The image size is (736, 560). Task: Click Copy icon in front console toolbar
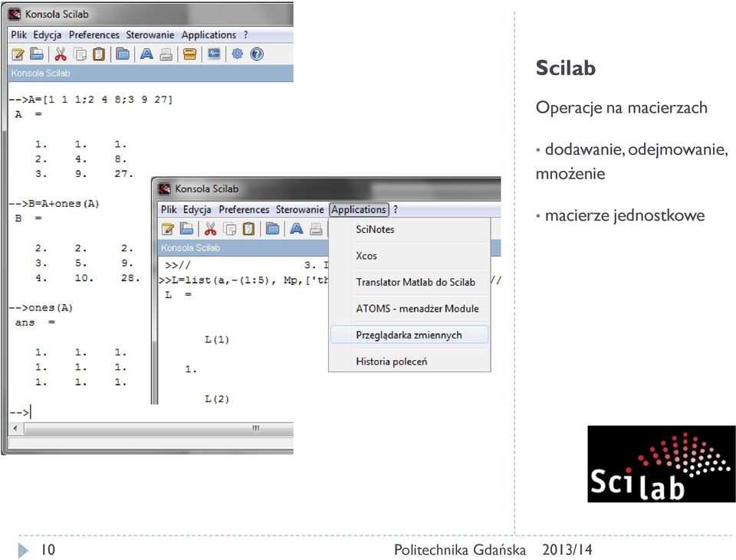click(230, 229)
